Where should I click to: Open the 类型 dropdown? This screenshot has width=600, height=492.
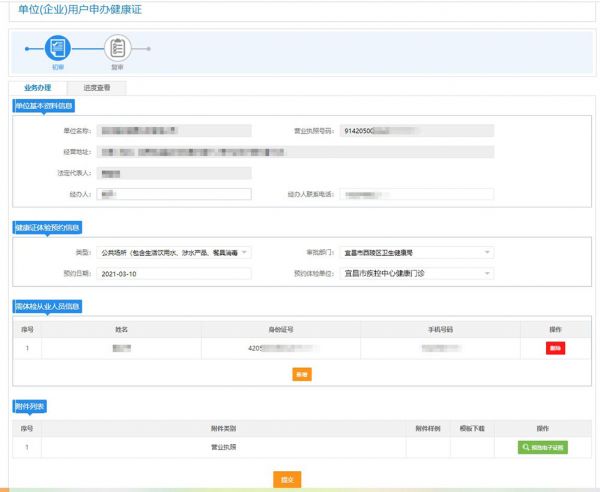[173, 253]
